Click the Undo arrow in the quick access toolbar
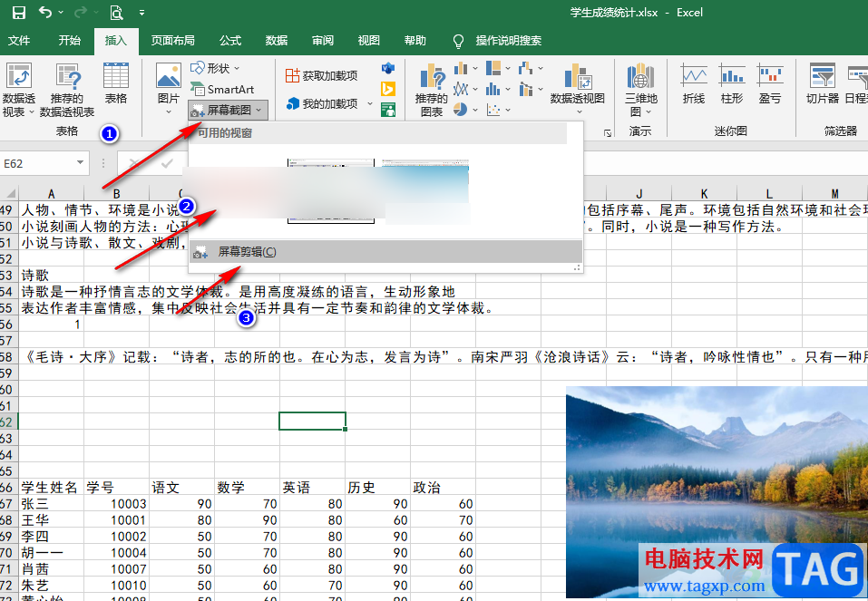Viewport: 868px width, 601px height. point(45,12)
